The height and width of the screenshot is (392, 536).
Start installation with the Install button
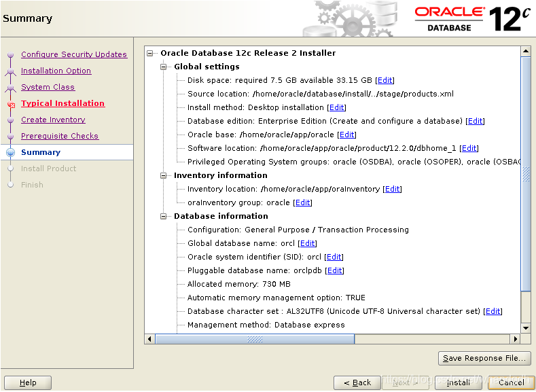pos(458,382)
